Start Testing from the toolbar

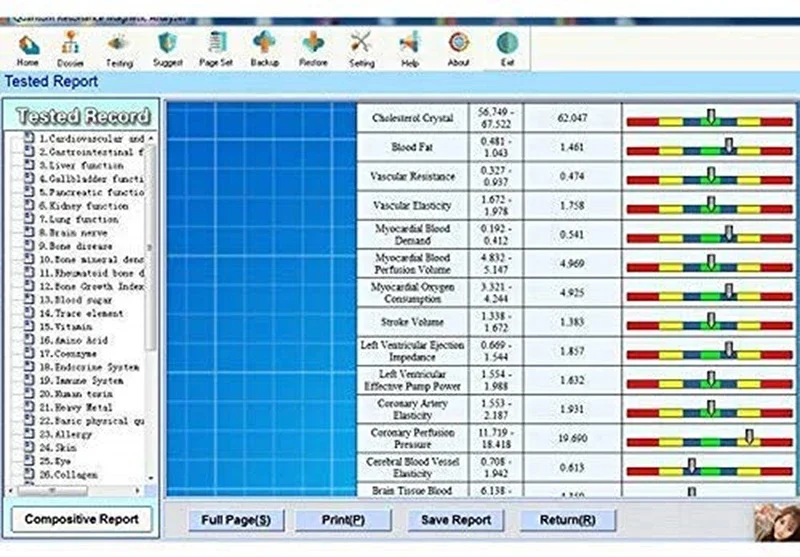coord(119,49)
